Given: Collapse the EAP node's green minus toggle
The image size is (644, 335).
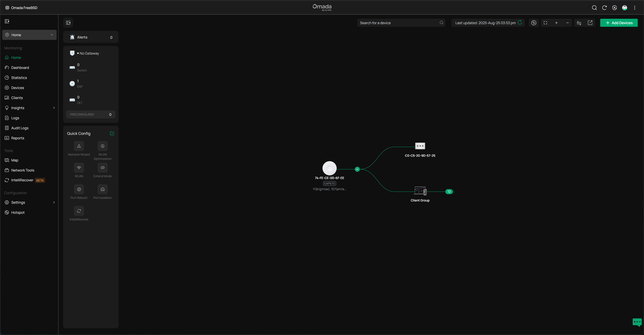Looking at the screenshot, I should pyautogui.click(x=357, y=169).
